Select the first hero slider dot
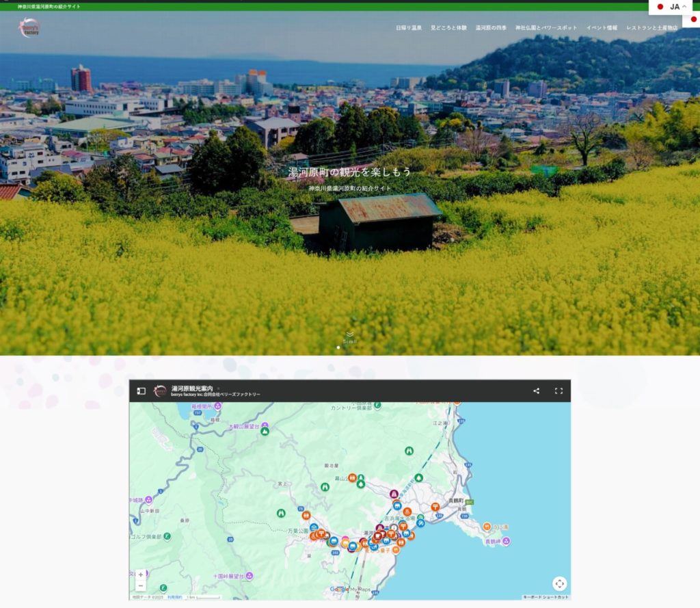This screenshot has height=608, width=700. [x=338, y=347]
